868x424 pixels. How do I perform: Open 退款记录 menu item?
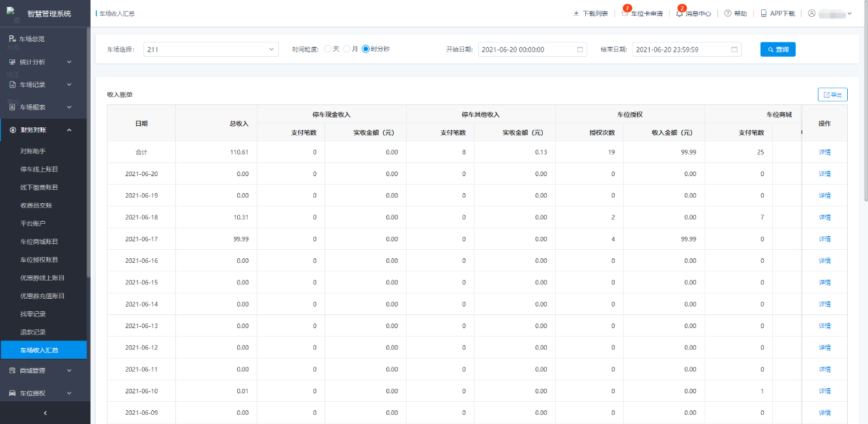pos(33,332)
